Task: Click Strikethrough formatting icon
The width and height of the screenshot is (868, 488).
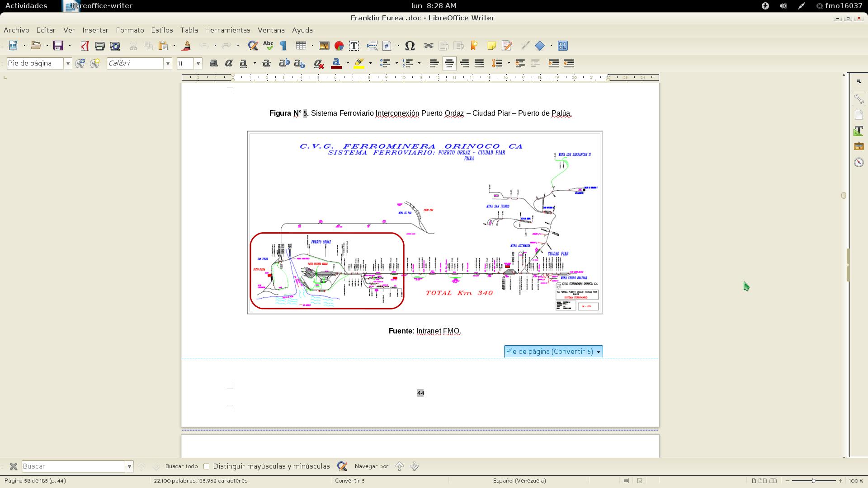Action: point(266,63)
